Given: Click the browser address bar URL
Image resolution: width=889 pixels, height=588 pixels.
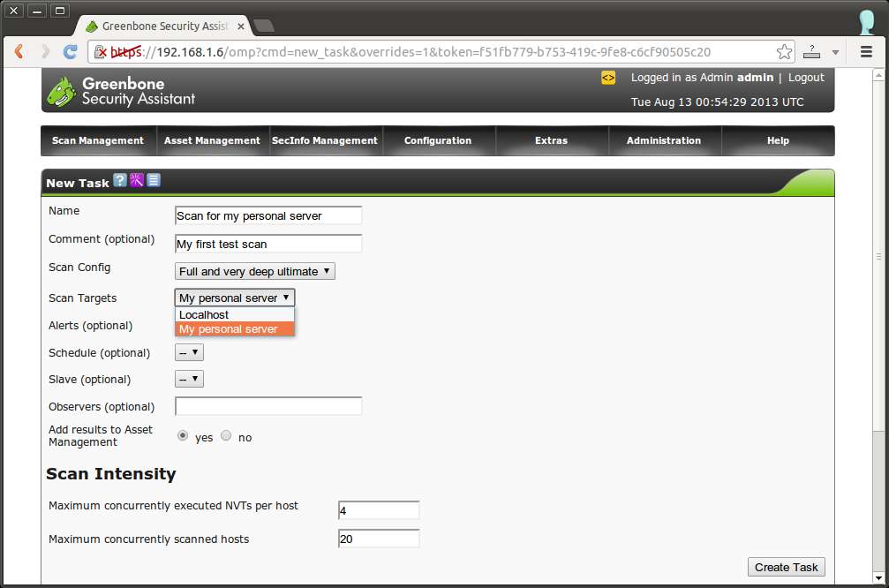Looking at the screenshot, I should 411,52.
